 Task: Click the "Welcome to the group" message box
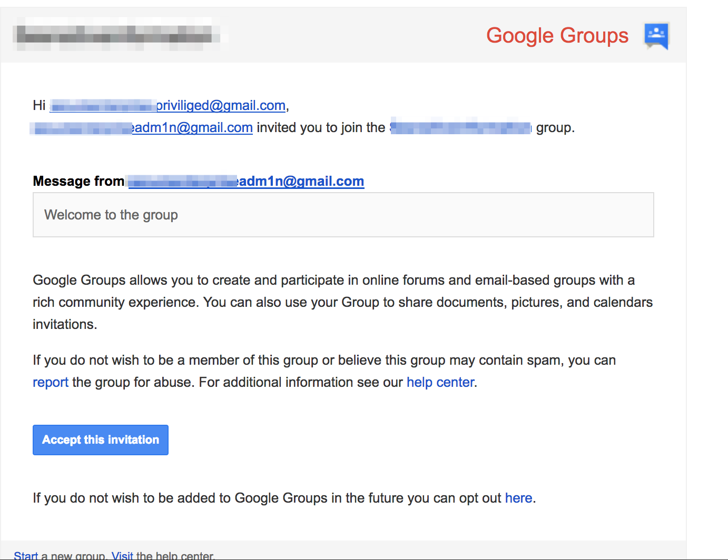click(x=343, y=215)
